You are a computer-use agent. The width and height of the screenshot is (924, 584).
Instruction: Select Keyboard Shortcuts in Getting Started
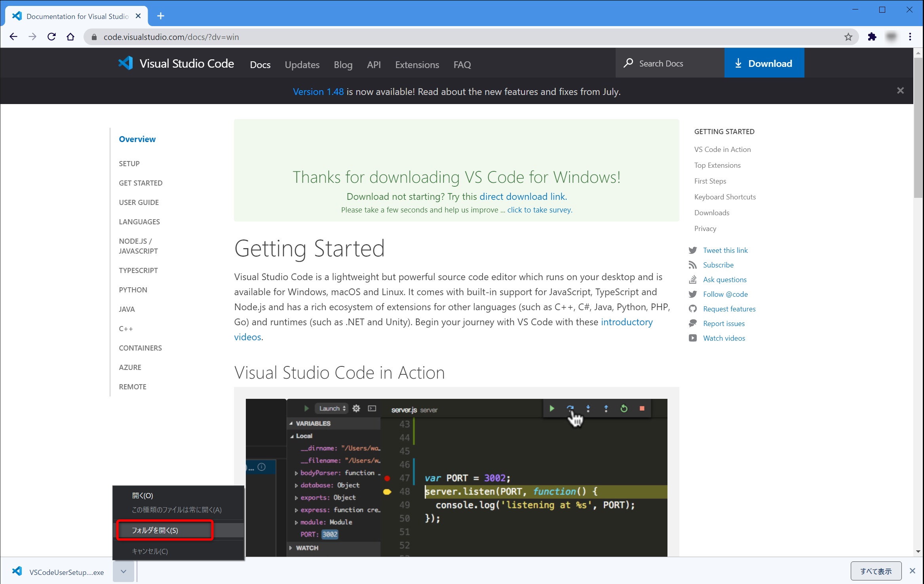pos(725,197)
